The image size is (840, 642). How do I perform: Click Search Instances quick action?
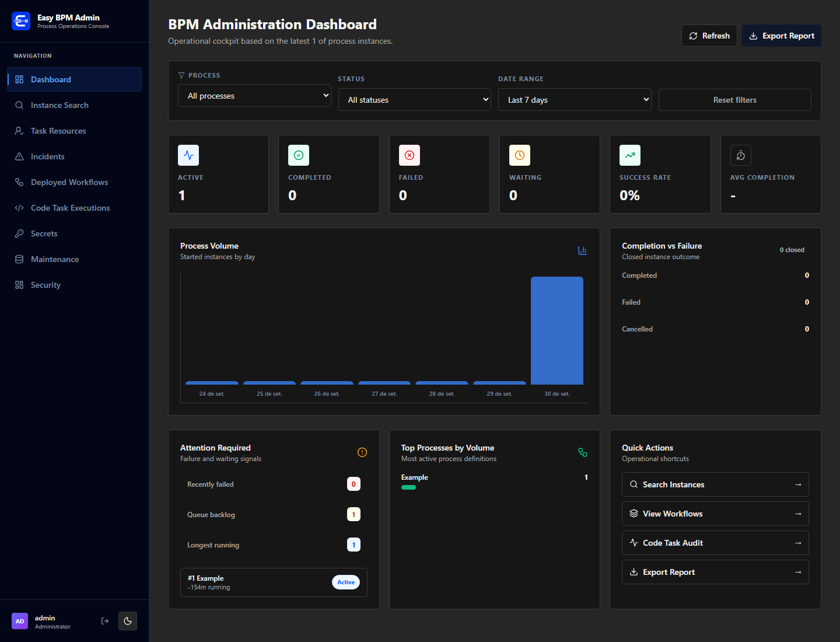click(715, 484)
